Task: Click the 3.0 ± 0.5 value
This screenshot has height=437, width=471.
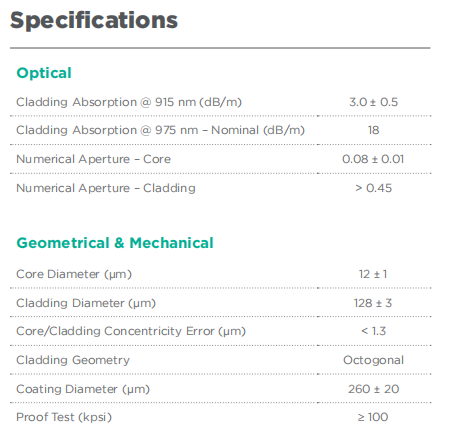Action: click(374, 102)
